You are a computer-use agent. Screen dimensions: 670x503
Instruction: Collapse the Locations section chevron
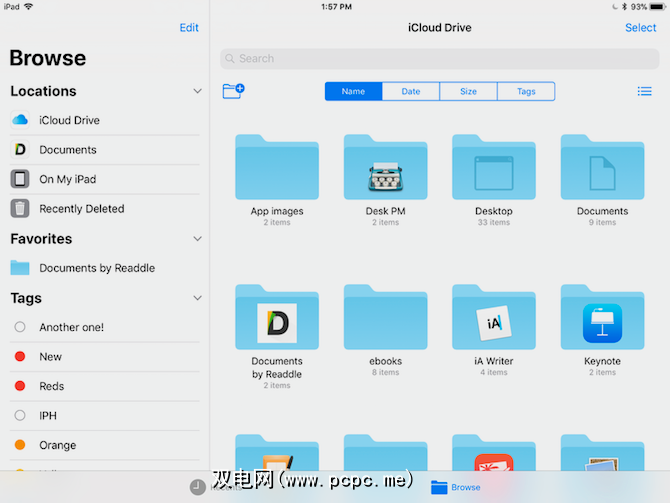197,91
